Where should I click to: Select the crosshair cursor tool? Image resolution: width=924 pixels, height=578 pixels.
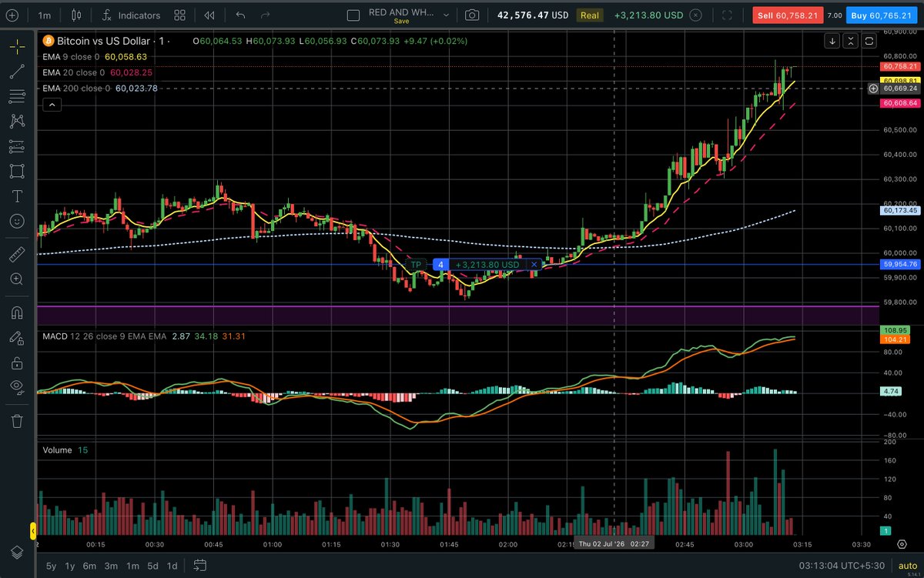point(16,46)
